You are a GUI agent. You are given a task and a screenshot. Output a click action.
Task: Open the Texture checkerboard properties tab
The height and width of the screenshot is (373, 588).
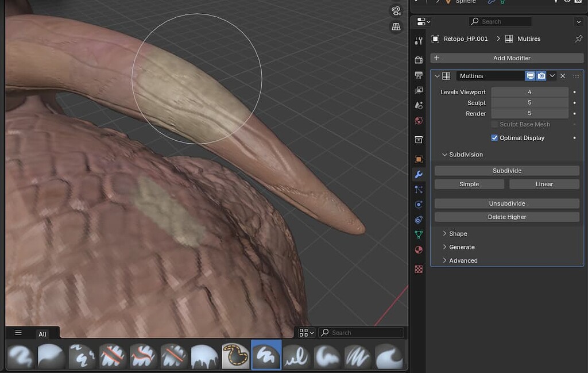pos(419,269)
